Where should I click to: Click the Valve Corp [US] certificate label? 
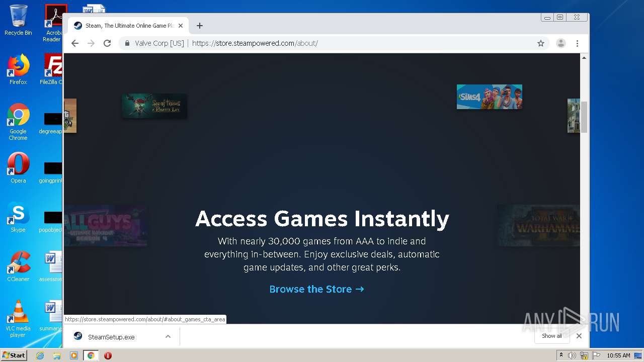click(159, 43)
